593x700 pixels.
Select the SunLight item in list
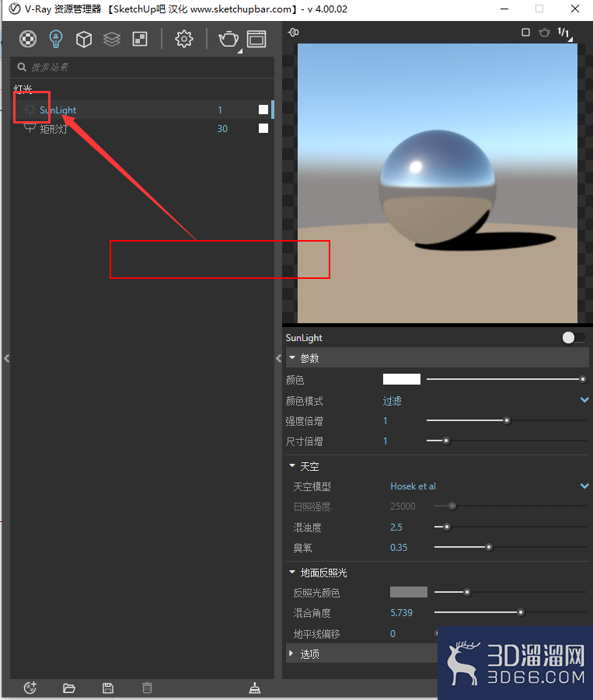click(58, 110)
